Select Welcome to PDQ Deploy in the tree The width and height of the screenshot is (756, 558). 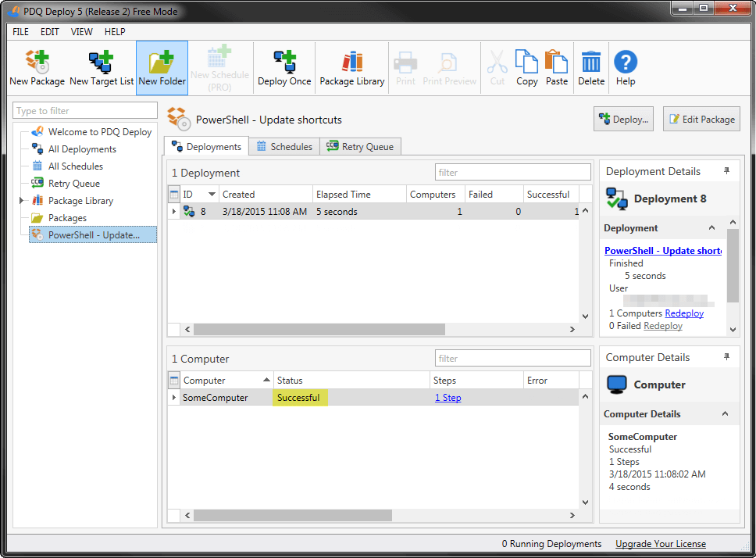[x=91, y=131]
